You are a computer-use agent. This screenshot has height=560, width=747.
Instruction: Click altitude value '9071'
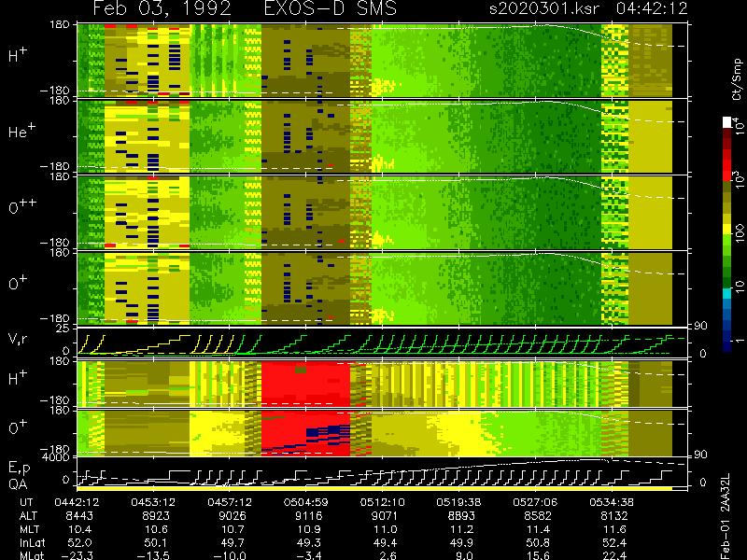tap(385, 516)
